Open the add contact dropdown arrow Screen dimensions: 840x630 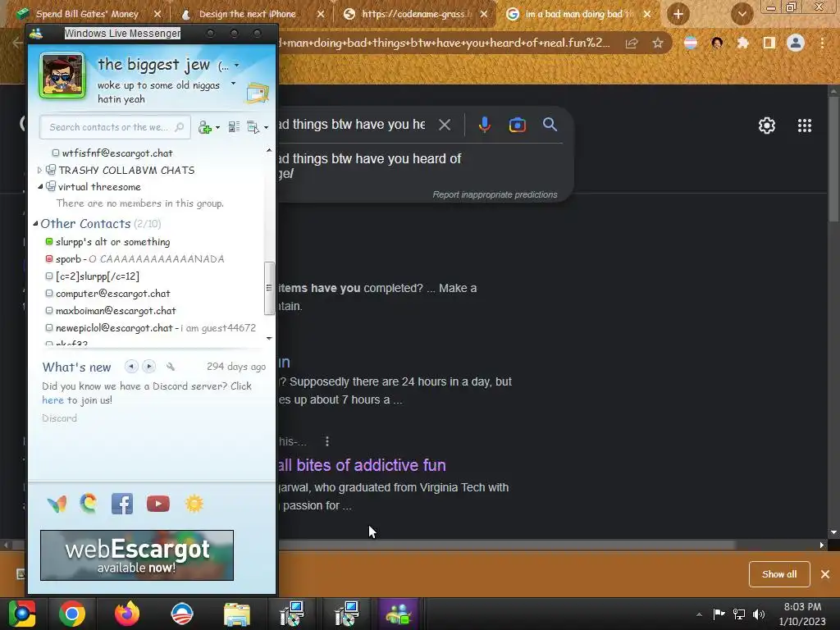217,127
